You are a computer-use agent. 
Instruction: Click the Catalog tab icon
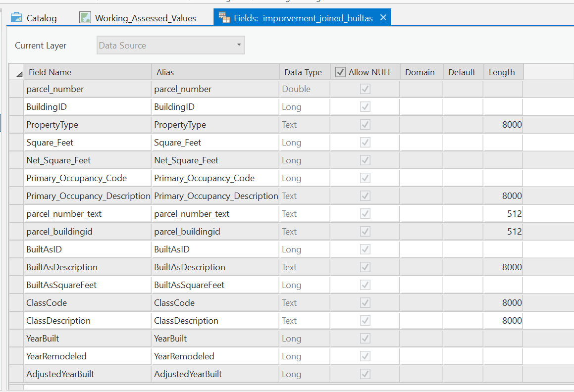[x=17, y=18]
